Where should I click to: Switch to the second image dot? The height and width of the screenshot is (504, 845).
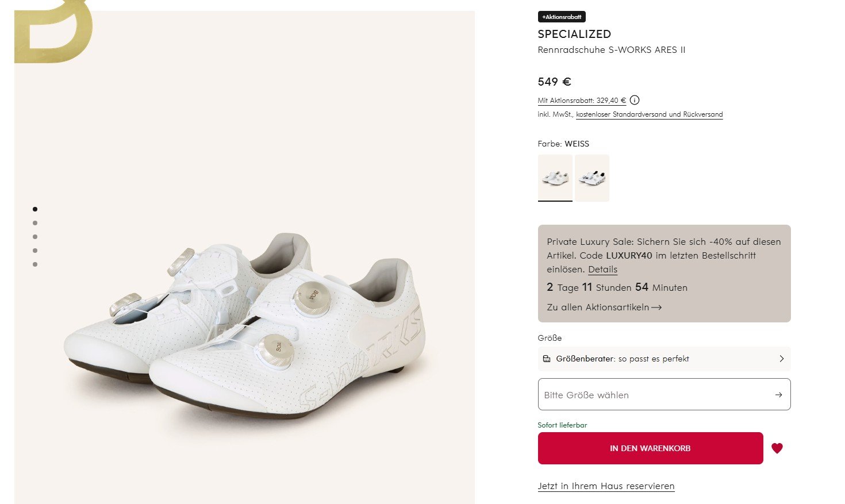point(35,223)
